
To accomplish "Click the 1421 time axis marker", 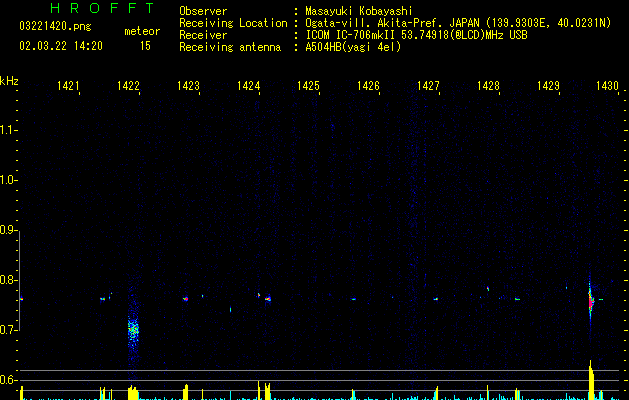I will pyautogui.click(x=68, y=86).
